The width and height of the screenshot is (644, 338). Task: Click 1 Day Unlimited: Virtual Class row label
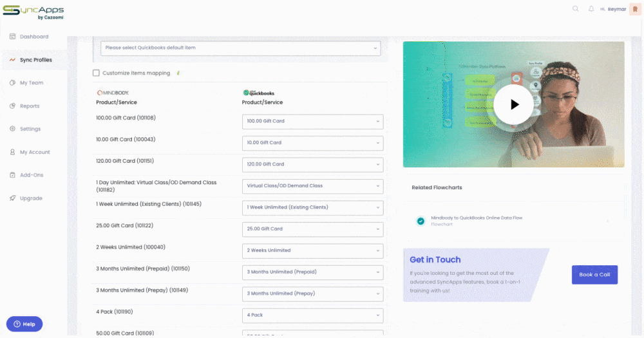click(156, 186)
